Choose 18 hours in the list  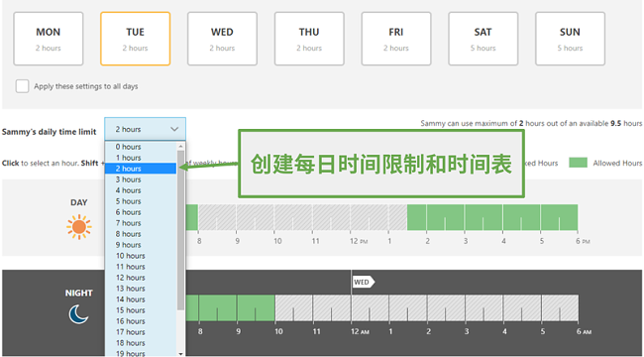point(141,343)
